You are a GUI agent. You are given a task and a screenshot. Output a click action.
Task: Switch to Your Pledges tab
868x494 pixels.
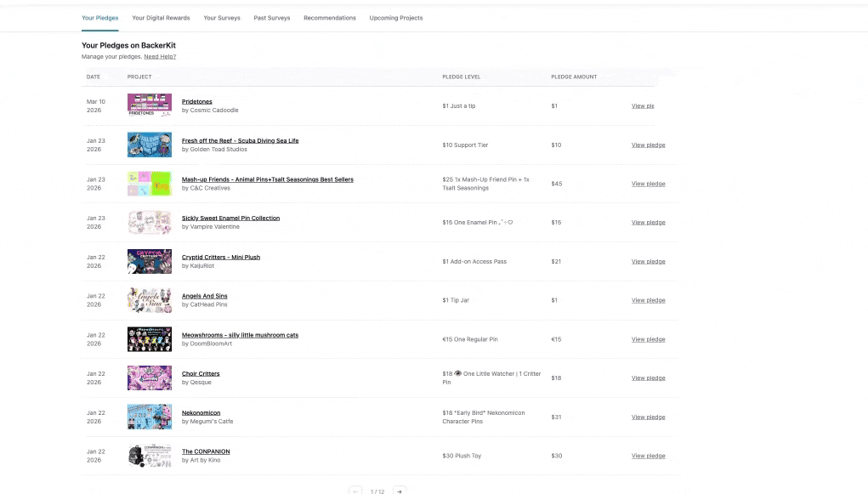click(x=99, y=18)
